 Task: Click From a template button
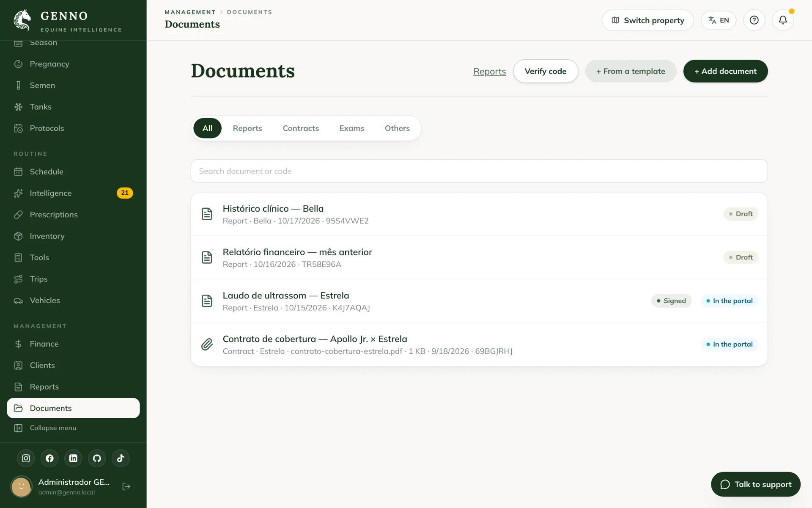click(631, 71)
